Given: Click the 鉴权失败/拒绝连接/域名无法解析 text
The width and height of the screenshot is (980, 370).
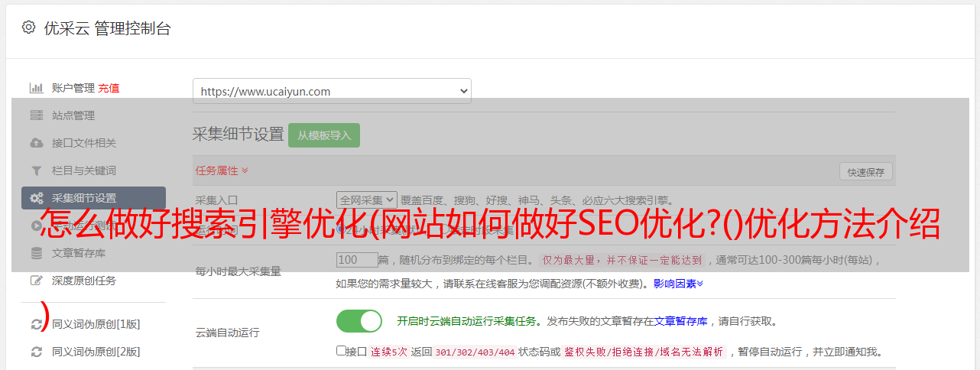Looking at the screenshot, I should pyautogui.click(x=644, y=352).
